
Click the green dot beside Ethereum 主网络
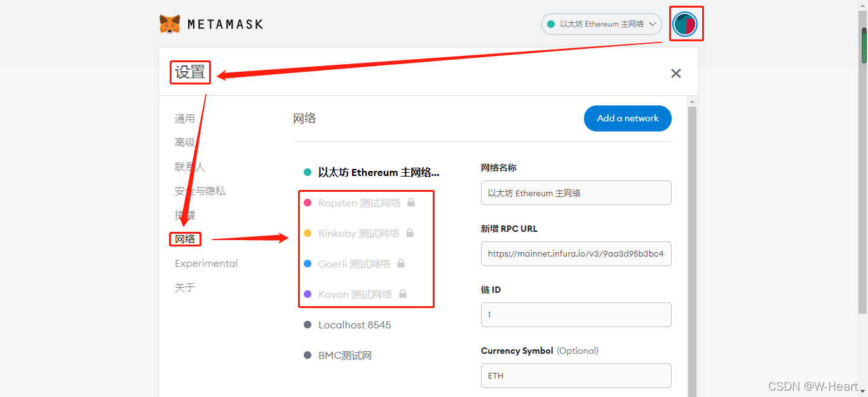point(308,172)
